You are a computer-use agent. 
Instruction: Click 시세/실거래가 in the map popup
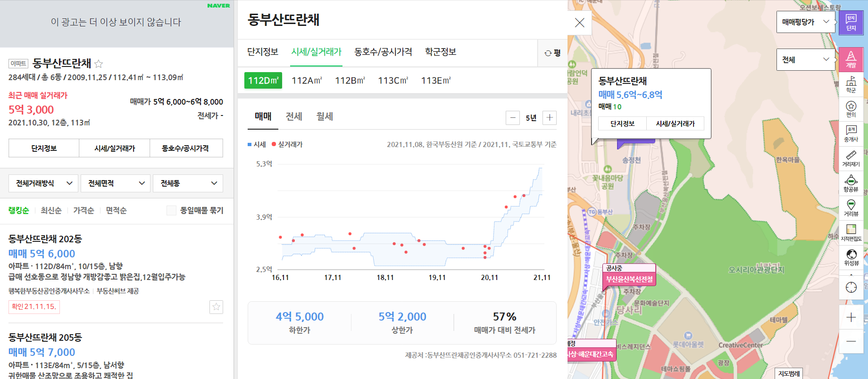pyautogui.click(x=675, y=124)
